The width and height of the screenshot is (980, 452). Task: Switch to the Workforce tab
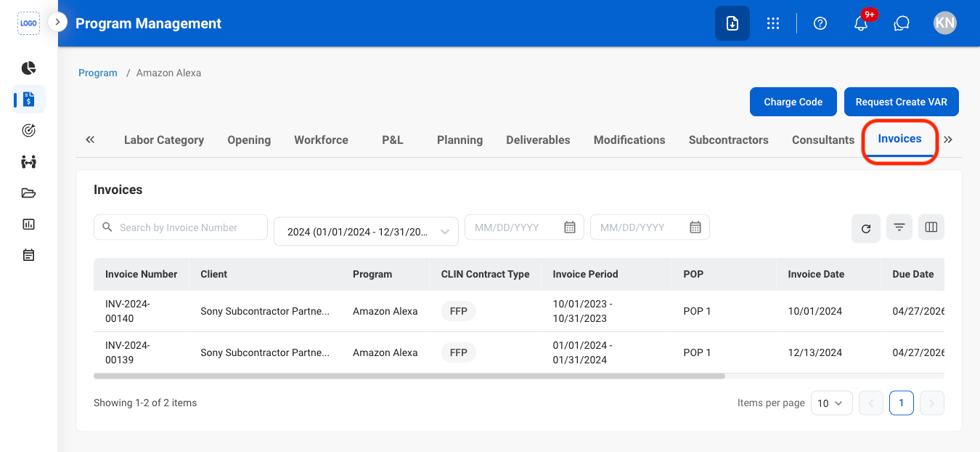[x=321, y=140]
